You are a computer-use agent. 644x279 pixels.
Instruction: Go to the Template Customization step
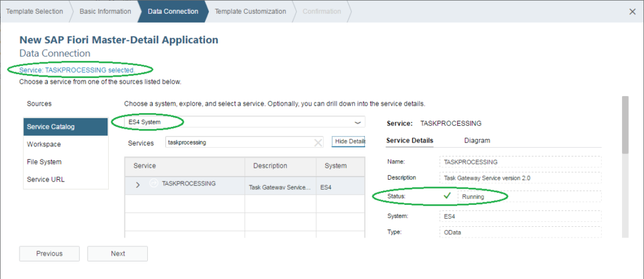(250, 11)
